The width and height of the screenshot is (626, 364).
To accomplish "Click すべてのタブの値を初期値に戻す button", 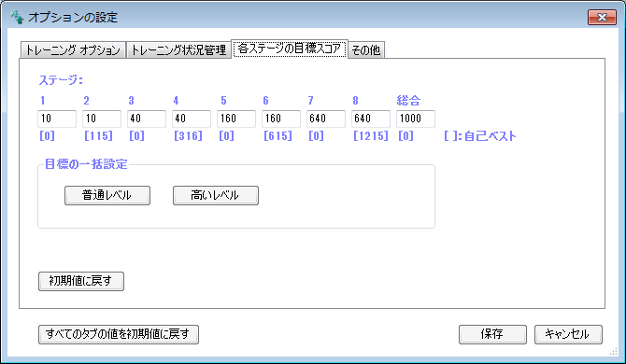I will click(x=119, y=334).
